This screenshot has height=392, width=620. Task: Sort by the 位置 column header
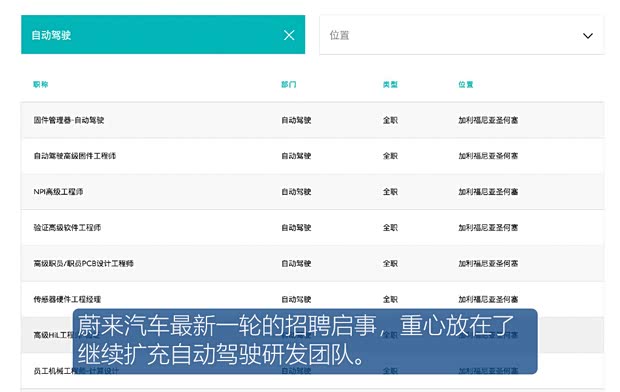coord(466,84)
